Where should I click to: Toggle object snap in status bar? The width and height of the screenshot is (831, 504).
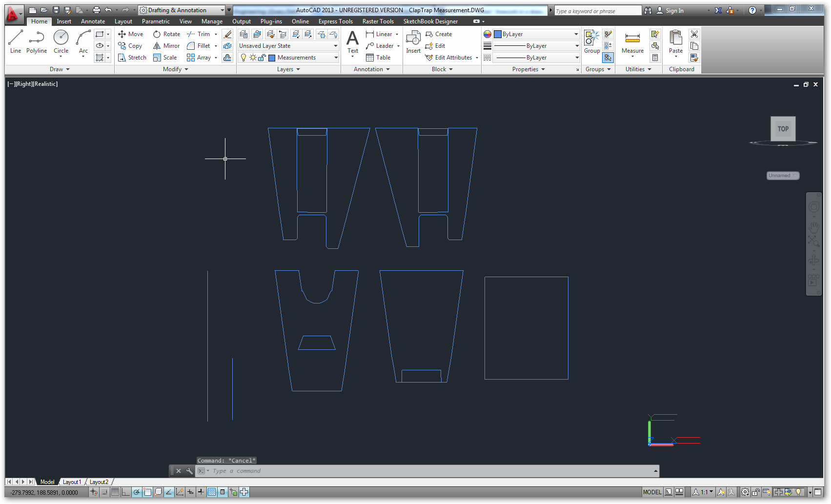point(147,492)
